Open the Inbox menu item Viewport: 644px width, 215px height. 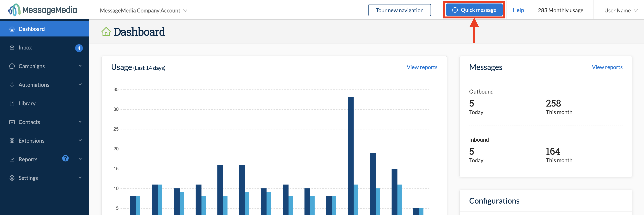point(45,48)
